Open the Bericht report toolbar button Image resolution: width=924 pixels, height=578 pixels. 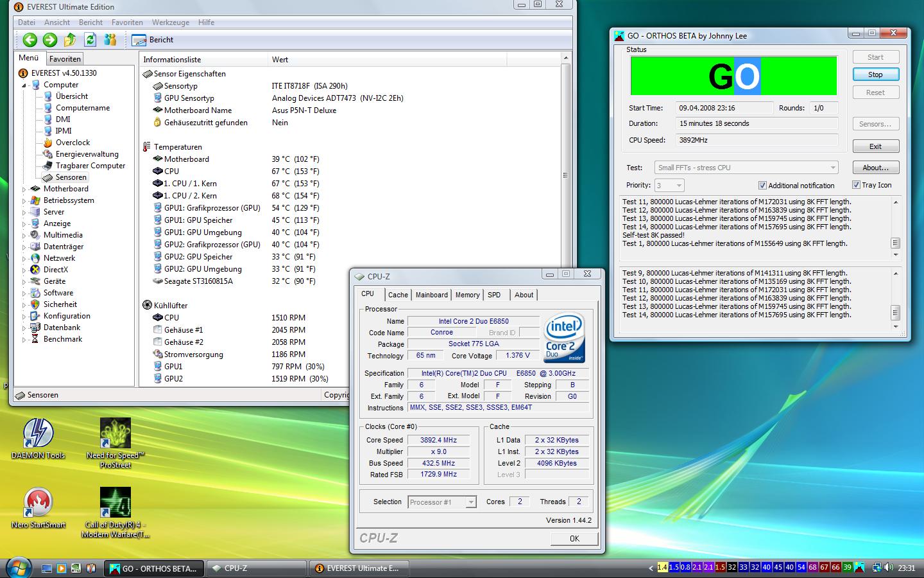click(x=153, y=40)
